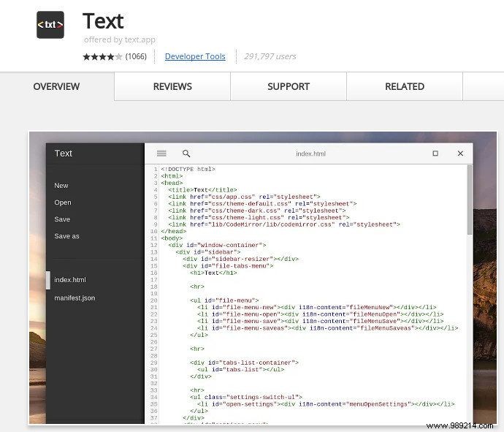Follow the Developer Tools category link

pos(195,56)
